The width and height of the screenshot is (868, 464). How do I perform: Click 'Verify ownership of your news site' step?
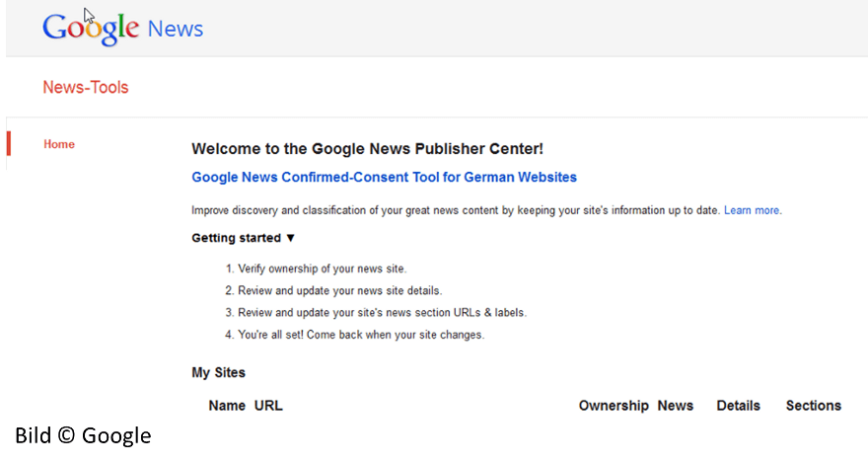pos(323,269)
